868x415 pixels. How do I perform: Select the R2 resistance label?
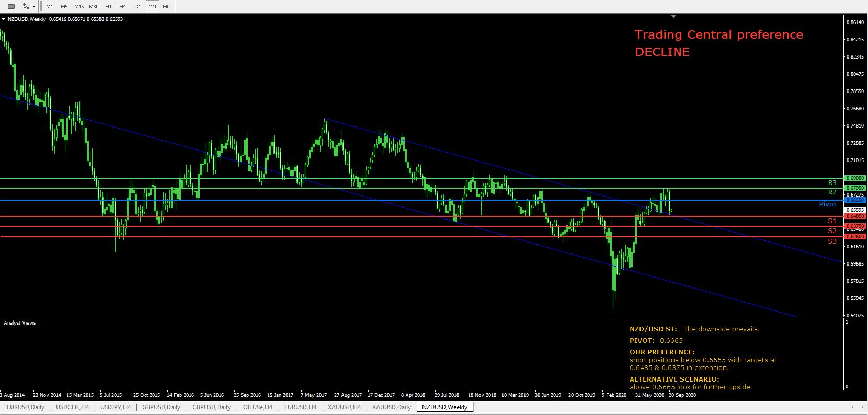coord(832,192)
